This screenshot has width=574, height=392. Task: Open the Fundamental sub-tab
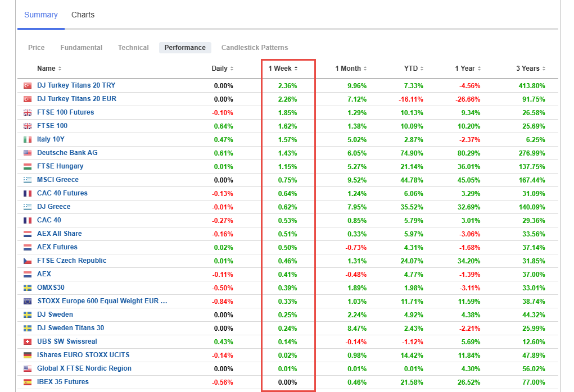pyautogui.click(x=82, y=48)
